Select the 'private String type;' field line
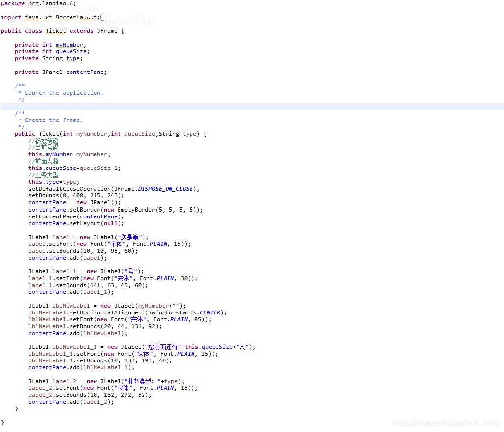The height and width of the screenshot is (432, 504). (48, 58)
